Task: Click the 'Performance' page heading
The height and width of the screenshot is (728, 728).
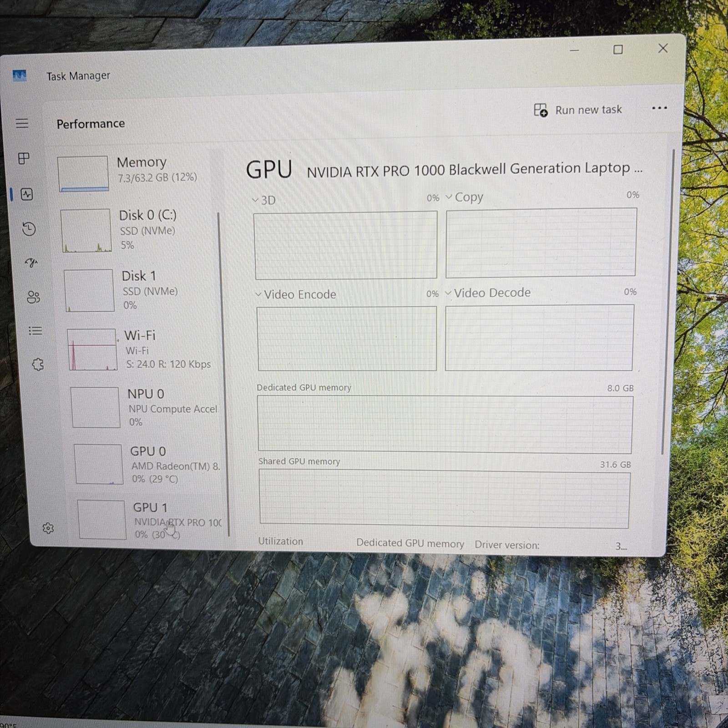Action: click(91, 124)
